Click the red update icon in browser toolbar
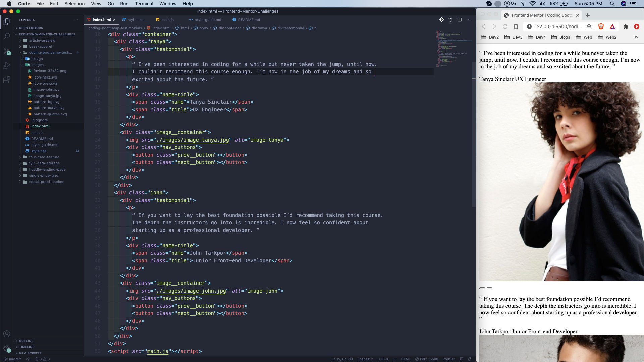Screen dimensions: 644x362 point(636,27)
